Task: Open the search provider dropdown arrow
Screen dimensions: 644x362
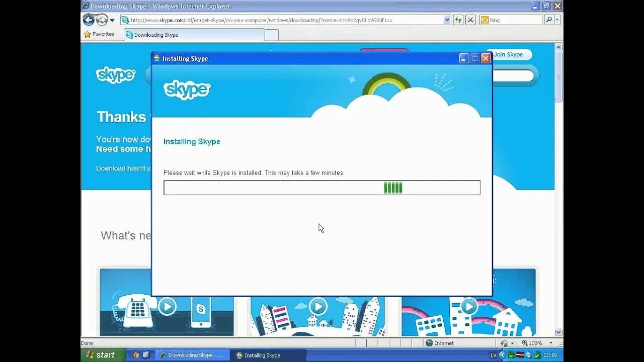Action: click(557, 20)
